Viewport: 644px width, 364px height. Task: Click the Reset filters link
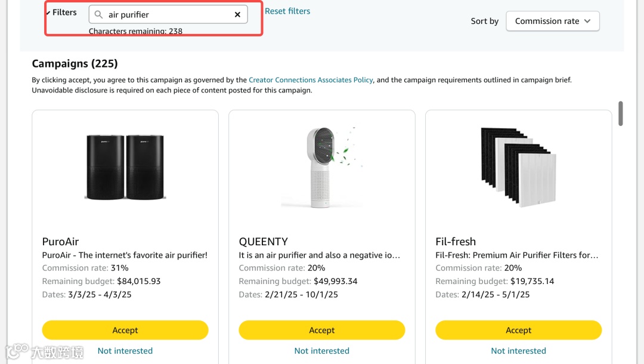[287, 11]
